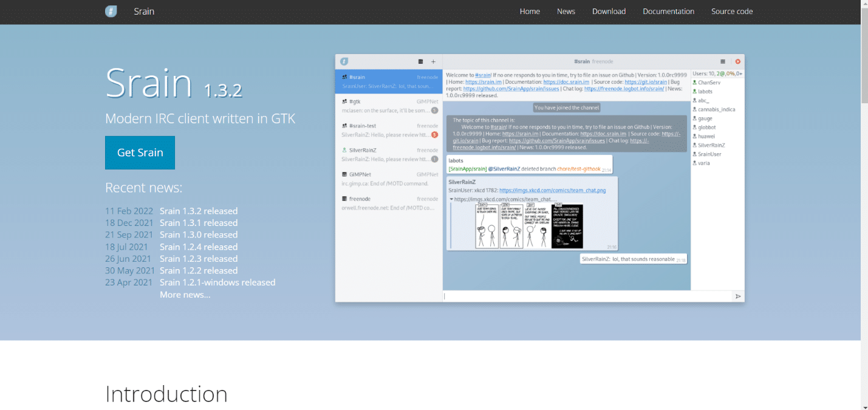This screenshot has height=410, width=868.
Task: Select the #gtk channel on GIMPNet
Action: [389, 106]
